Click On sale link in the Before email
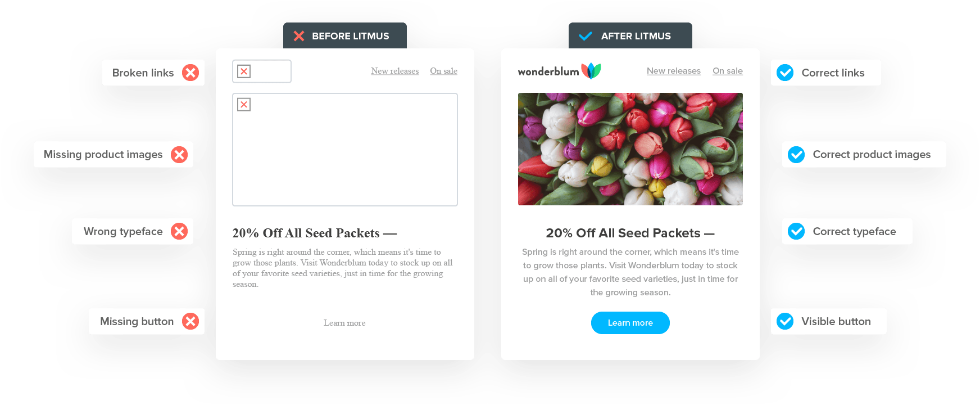Image resolution: width=980 pixels, height=405 pixels. 444,71
